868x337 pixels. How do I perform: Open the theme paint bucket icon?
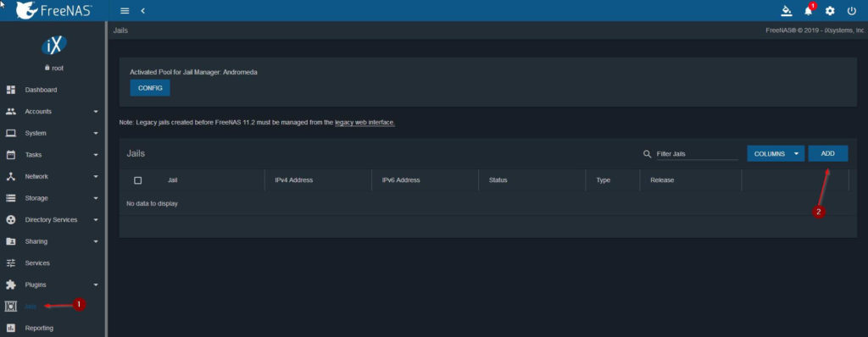786,10
